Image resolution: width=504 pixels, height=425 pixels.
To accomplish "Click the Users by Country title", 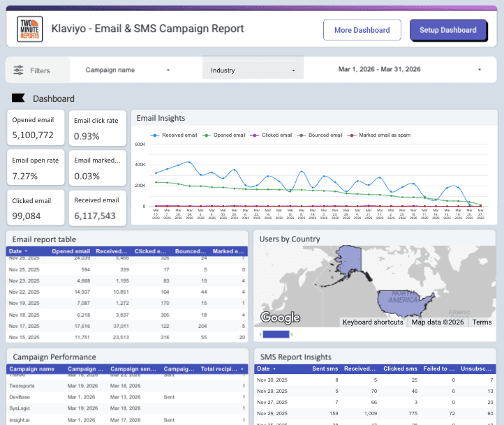I will pyautogui.click(x=290, y=239).
